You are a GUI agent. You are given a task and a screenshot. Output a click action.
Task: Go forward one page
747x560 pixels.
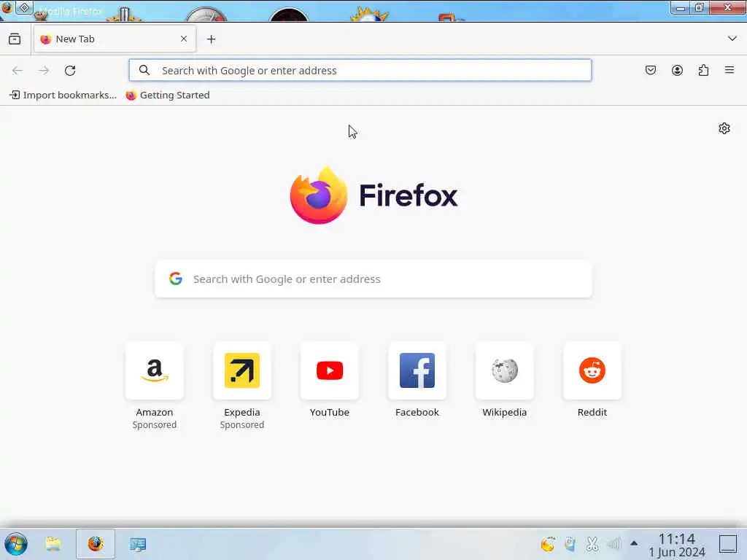44,71
